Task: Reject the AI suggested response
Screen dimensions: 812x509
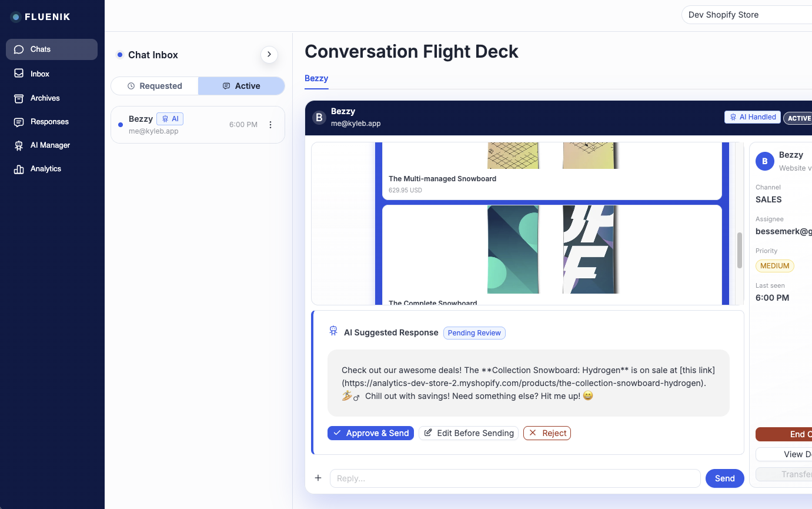Action: click(x=547, y=433)
